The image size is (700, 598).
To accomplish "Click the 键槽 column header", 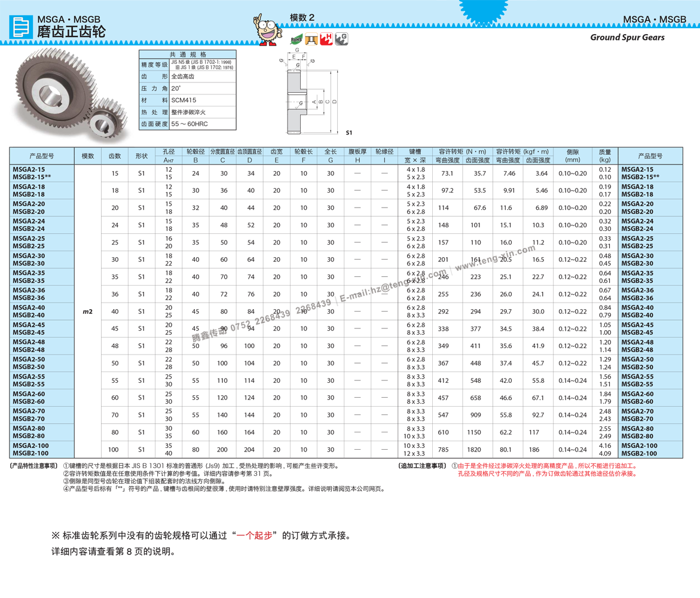I will [x=415, y=152].
